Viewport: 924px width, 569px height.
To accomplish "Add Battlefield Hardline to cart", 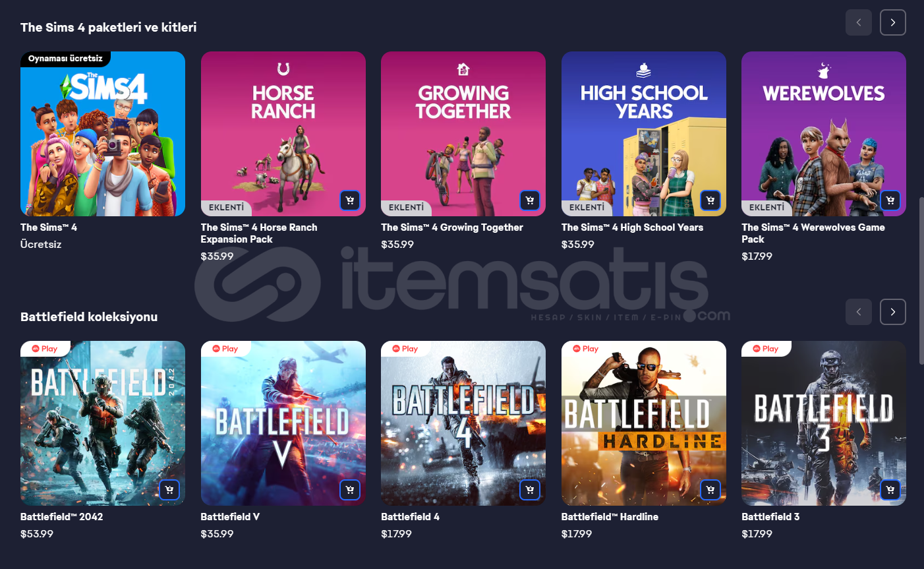I will (710, 490).
